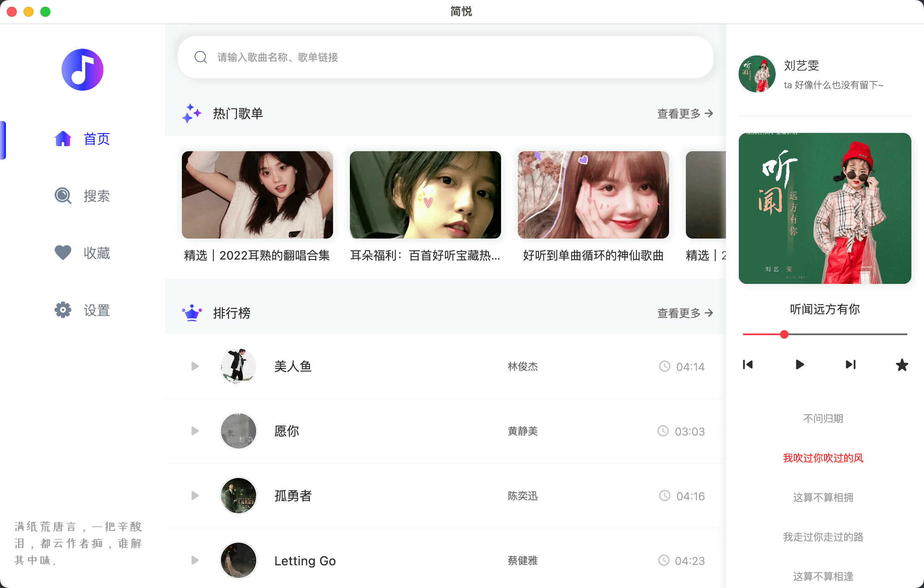The width and height of the screenshot is (924, 588).
Task: Play 美人鱼 using its row play icon
Action: point(195,366)
